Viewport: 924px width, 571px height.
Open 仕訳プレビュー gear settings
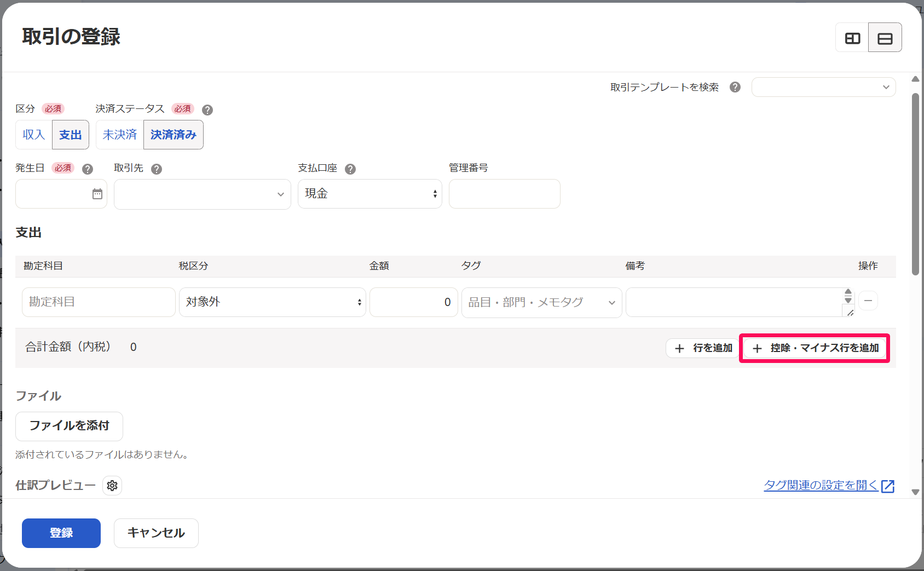[112, 486]
